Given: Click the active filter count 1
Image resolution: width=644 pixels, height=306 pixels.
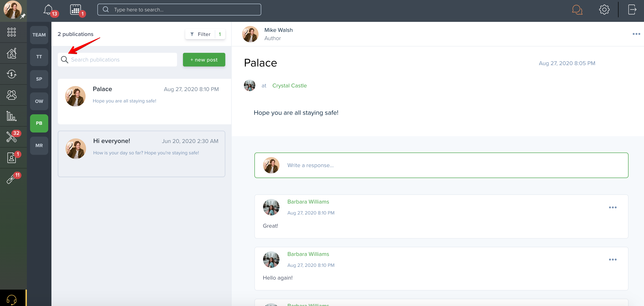Looking at the screenshot, I should (x=220, y=34).
